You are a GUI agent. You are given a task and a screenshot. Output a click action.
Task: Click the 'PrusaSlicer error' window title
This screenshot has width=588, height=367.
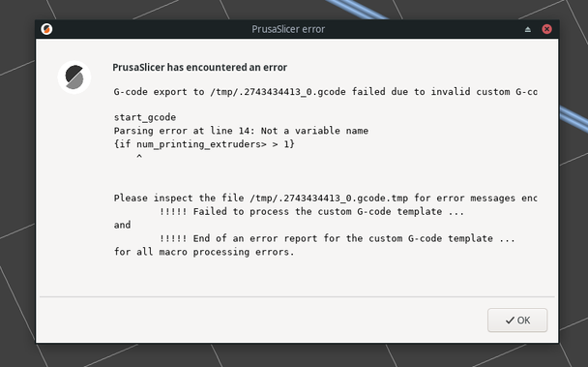(x=288, y=29)
